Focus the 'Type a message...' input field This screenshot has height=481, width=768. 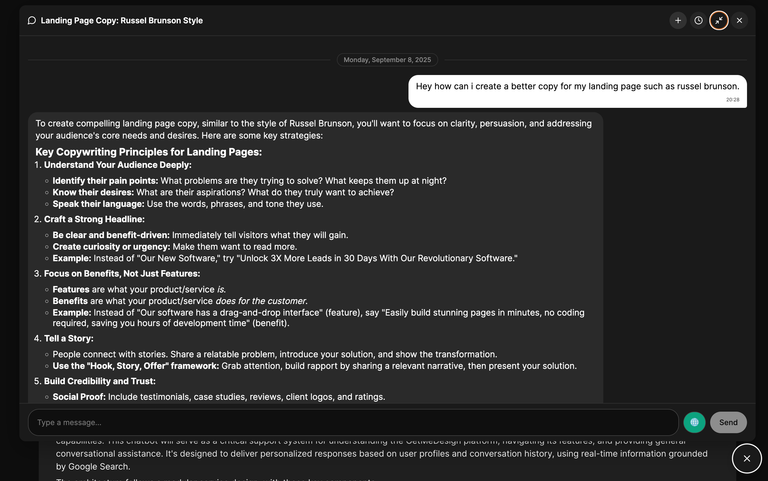click(353, 422)
